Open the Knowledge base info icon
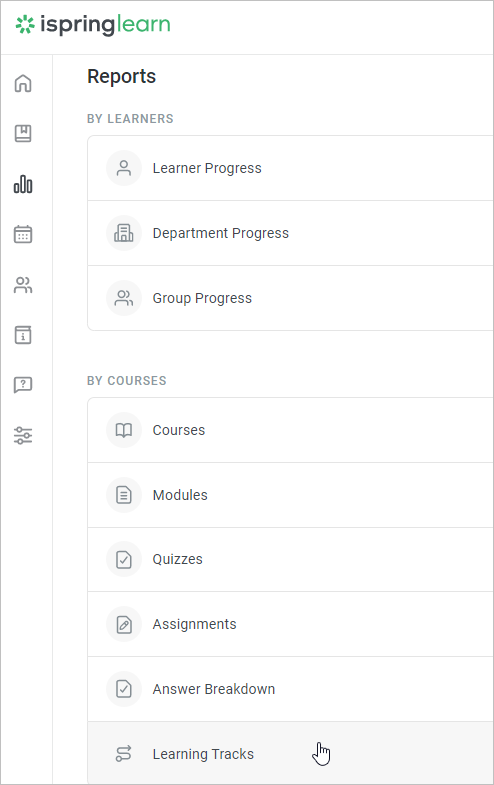Image resolution: width=494 pixels, height=785 pixels. point(23,335)
